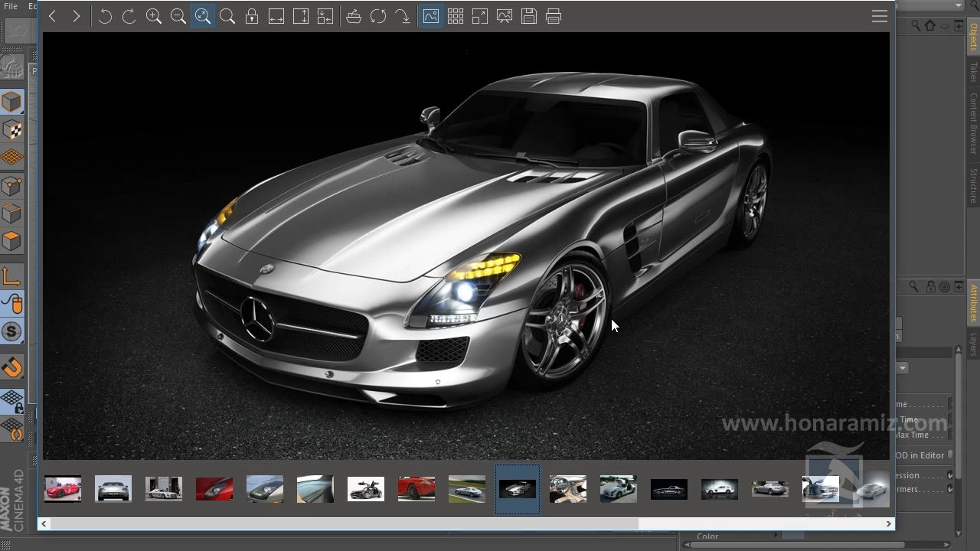
Task: Click the Object Manager home icon
Action: [929, 25]
